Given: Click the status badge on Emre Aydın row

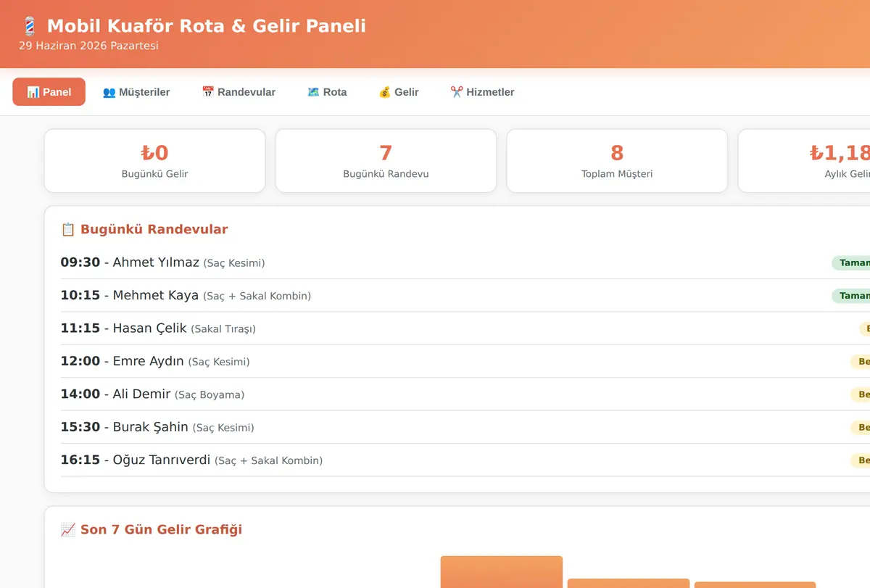Looking at the screenshot, I should pyautogui.click(x=861, y=361).
